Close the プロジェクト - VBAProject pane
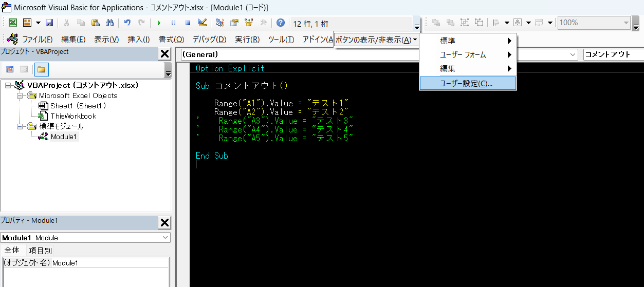This screenshot has height=287, width=644. 164,53
